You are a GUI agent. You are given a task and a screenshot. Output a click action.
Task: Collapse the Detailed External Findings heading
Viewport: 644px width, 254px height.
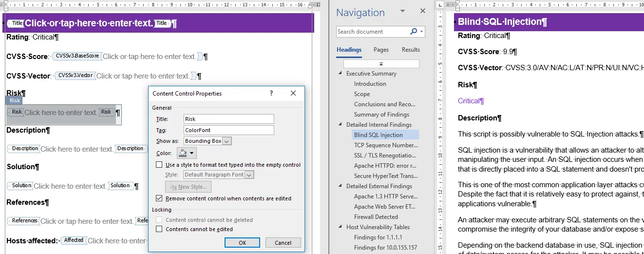[341, 186]
